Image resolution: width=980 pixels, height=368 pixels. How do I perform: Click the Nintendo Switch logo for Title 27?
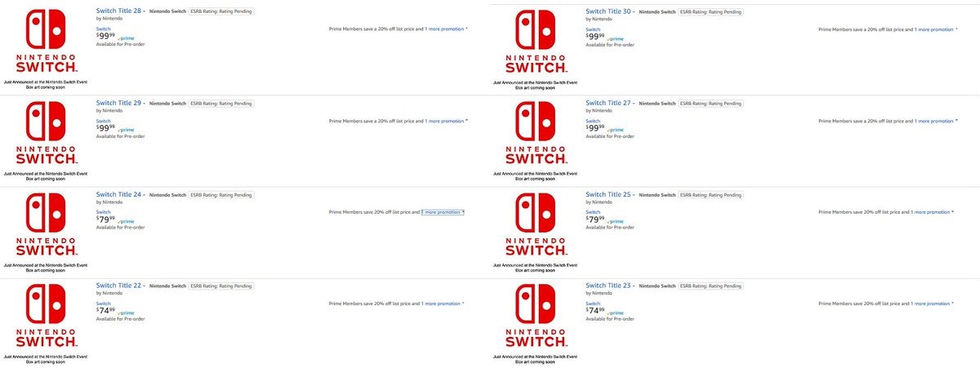pyautogui.click(x=536, y=133)
